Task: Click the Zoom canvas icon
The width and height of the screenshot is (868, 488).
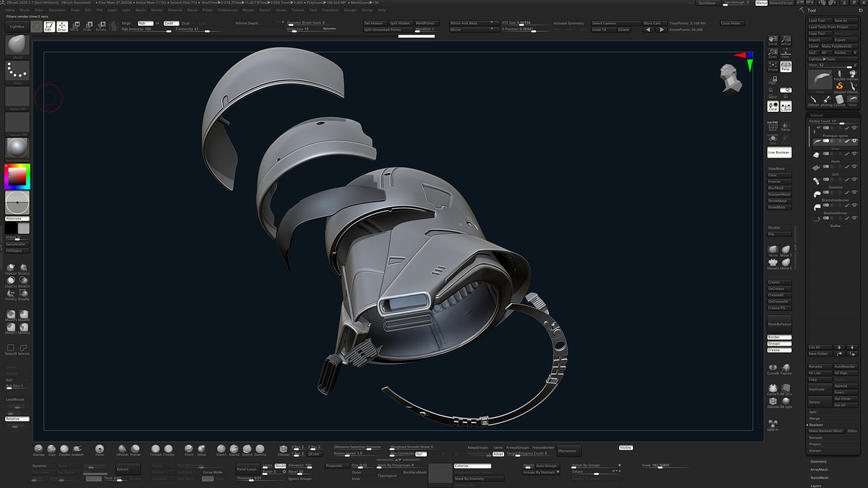Action: 773,53
